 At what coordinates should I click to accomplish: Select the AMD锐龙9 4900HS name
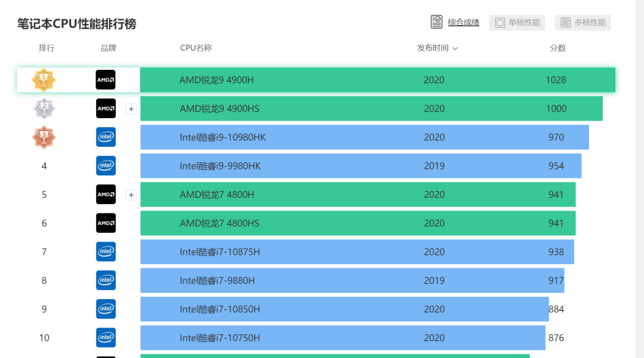click(219, 109)
